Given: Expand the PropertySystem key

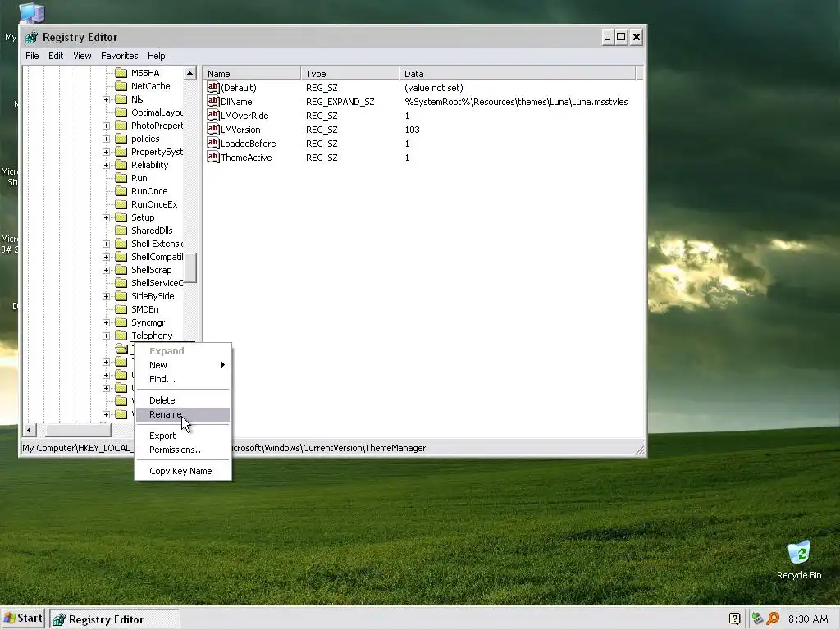Looking at the screenshot, I should point(106,152).
